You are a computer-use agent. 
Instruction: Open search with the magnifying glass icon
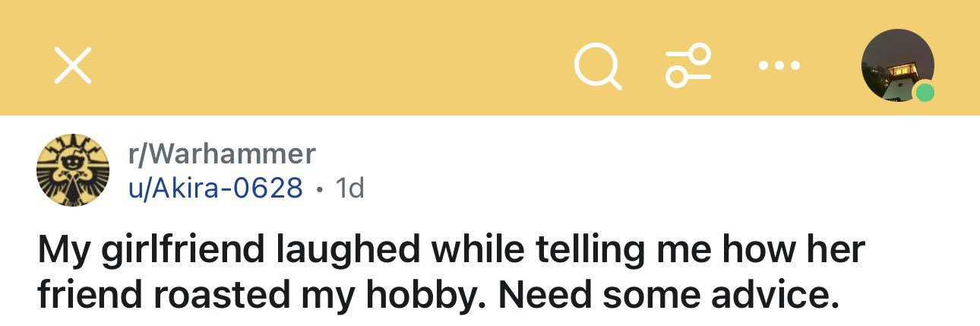(598, 66)
